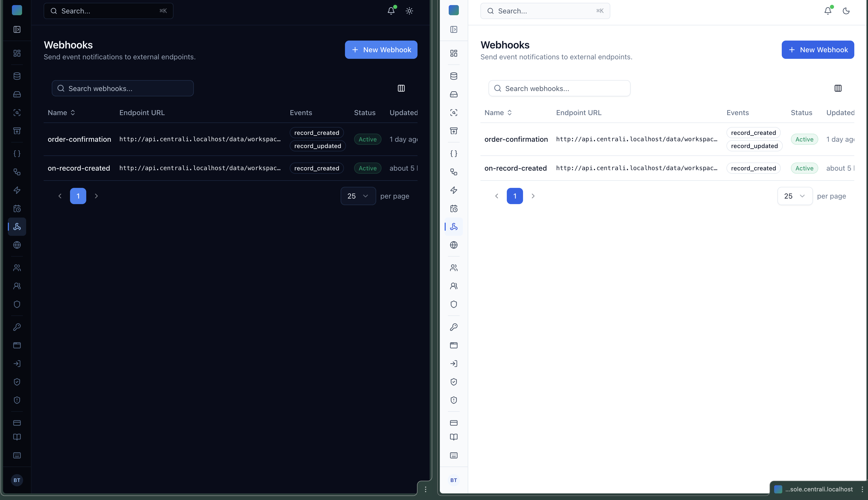
Task: Click the column visibility icon in light window
Action: [x=838, y=88]
